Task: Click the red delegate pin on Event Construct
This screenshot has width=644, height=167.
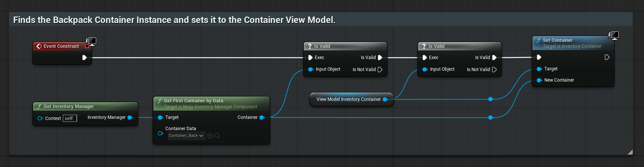Action: pyautogui.click(x=87, y=46)
